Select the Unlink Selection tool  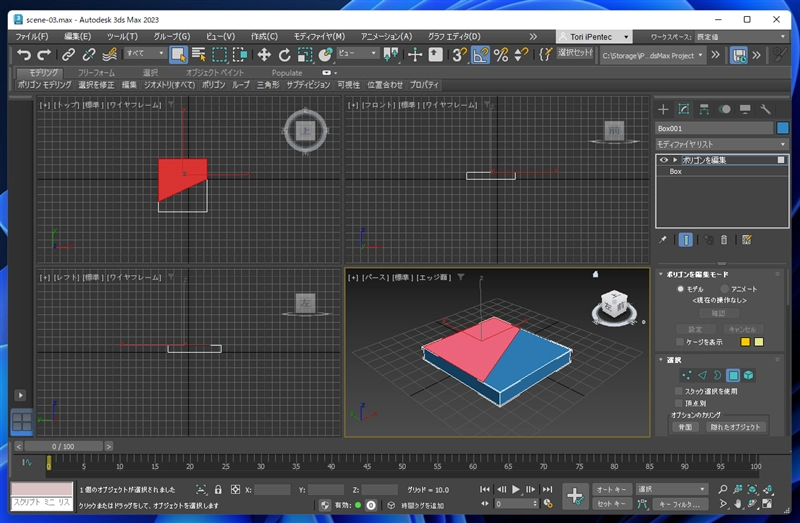coord(89,54)
